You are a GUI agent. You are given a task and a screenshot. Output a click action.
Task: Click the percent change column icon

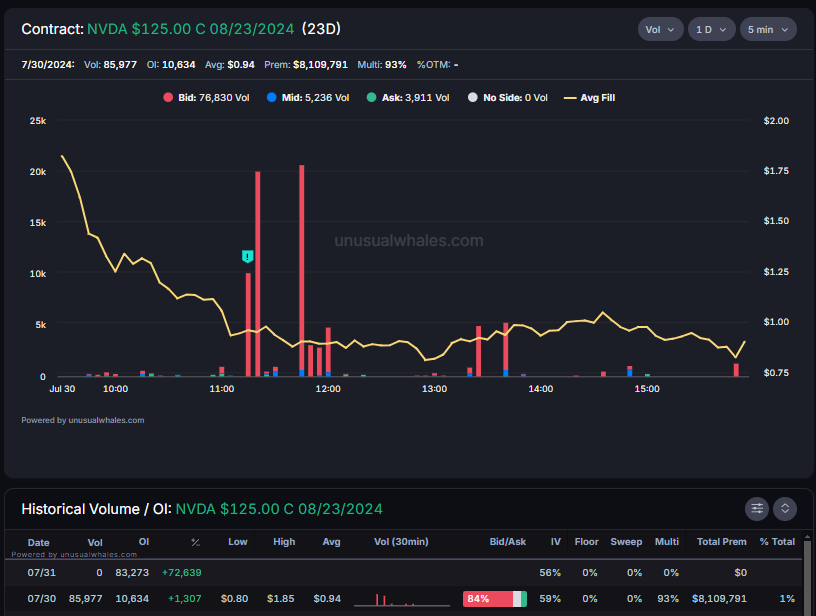click(196, 542)
